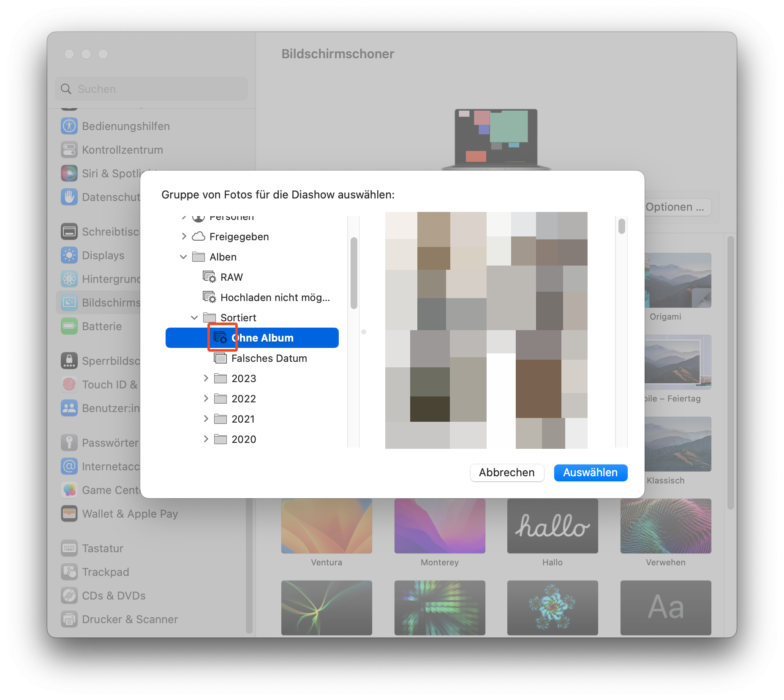Open the Displays sun icon
Screen dimensions: 784x700
click(69, 255)
